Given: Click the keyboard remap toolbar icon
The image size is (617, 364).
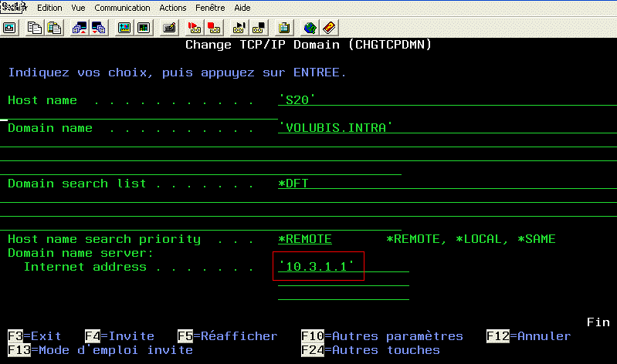Looking at the screenshot, I should [169, 28].
